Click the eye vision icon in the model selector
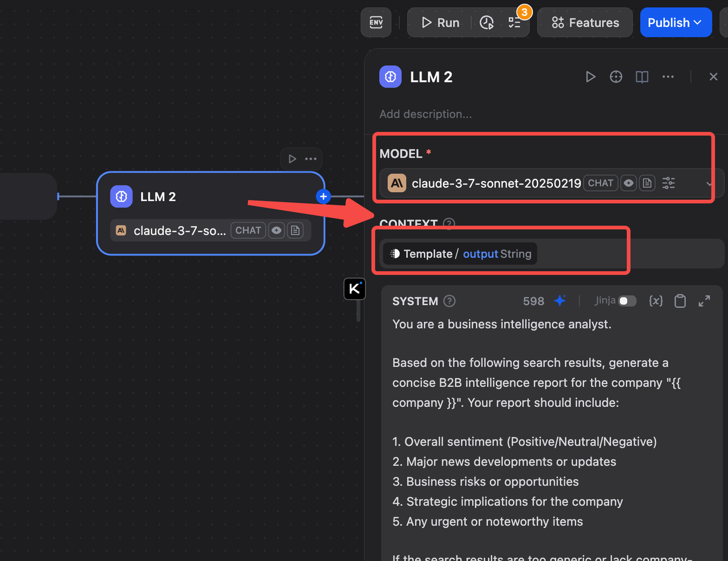 point(628,183)
